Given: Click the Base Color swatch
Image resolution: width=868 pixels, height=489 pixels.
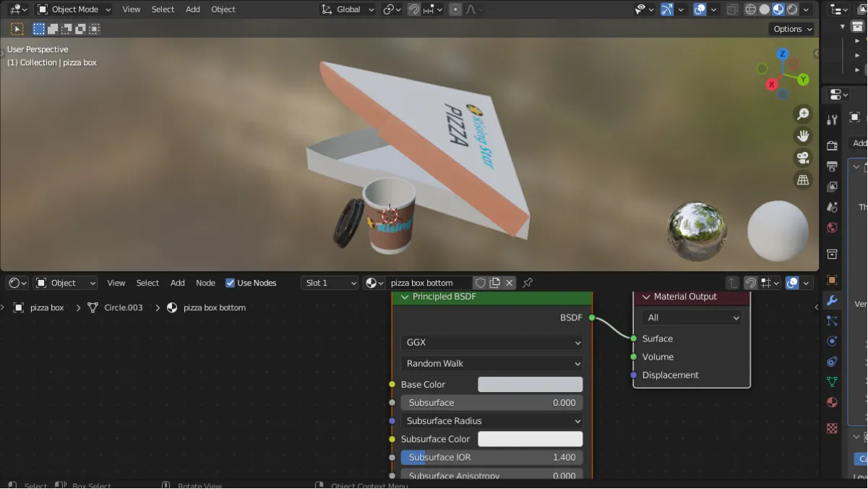Looking at the screenshot, I should coord(530,385).
